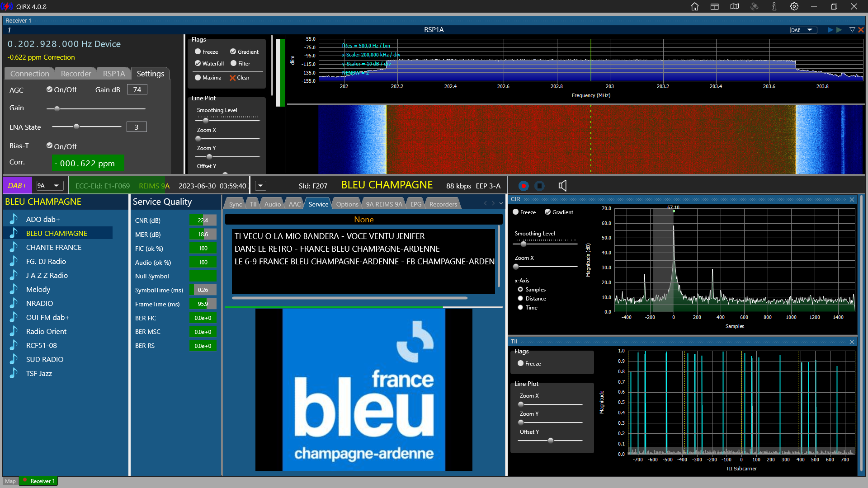This screenshot has width=868, height=488.
Task: Click music note icon beside ADO dab+
Action: tap(14, 219)
